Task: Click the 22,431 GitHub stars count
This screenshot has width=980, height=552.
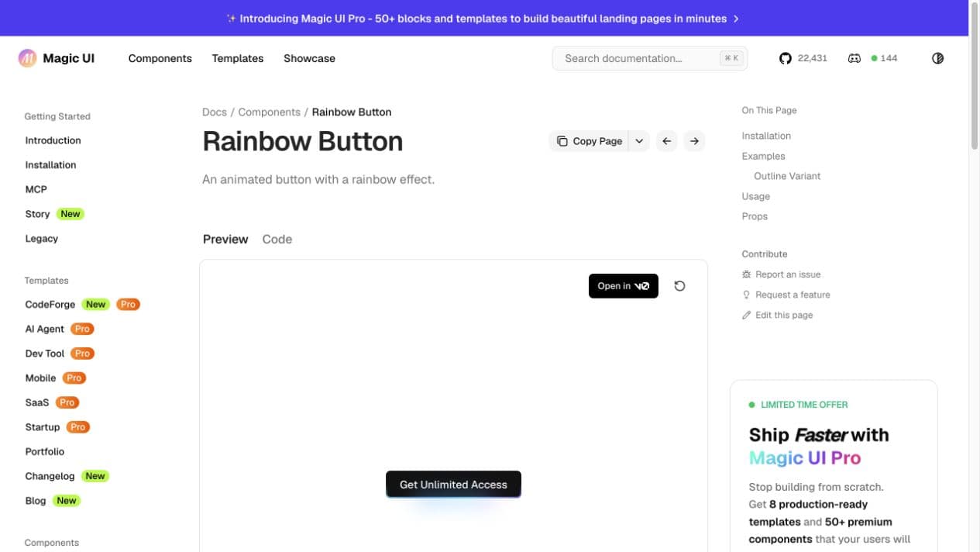Action: [x=812, y=58]
